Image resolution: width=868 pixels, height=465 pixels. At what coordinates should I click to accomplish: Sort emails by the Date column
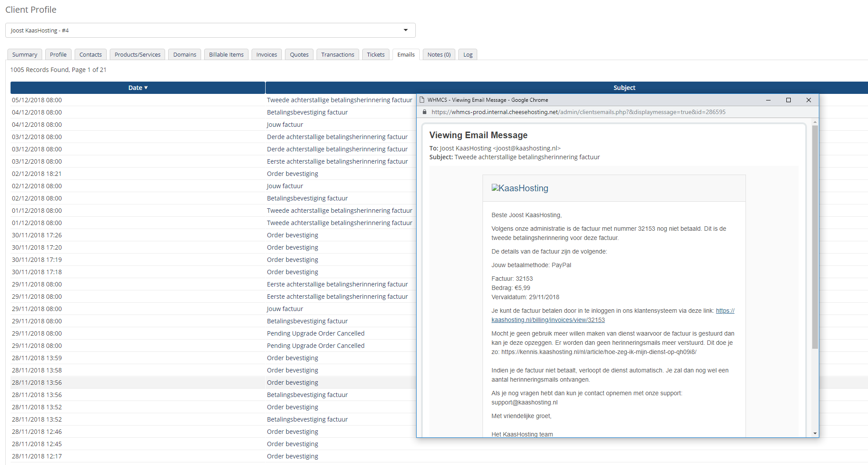137,88
